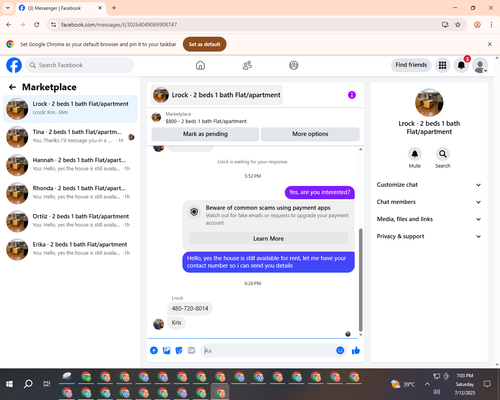Search within the conversation
This screenshot has height=400, width=500.
tap(443, 154)
